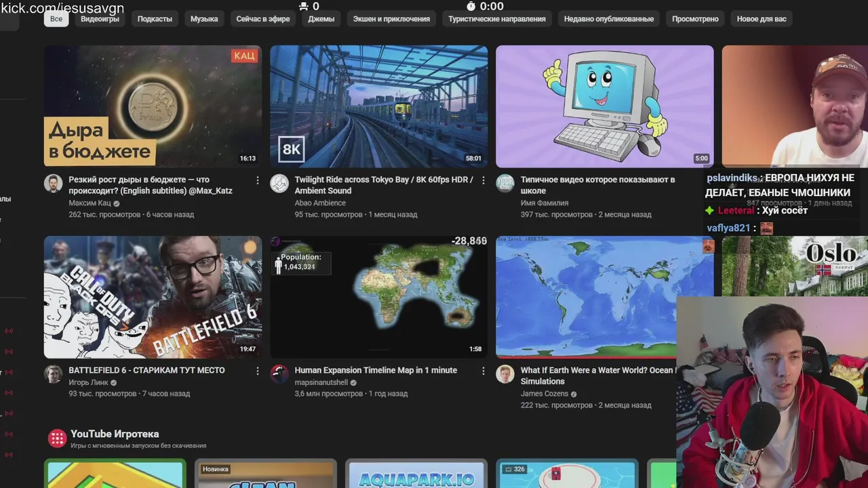Open the YouTube Игротека heading
The height and width of the screenshot is (488, 868).
coord(115,434)
